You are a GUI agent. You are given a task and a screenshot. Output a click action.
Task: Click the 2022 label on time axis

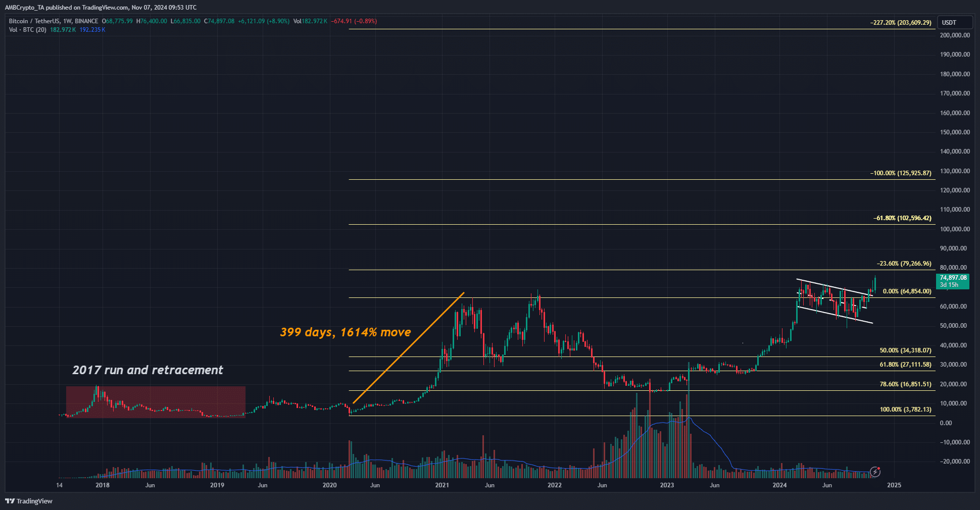tap(554, 485)
